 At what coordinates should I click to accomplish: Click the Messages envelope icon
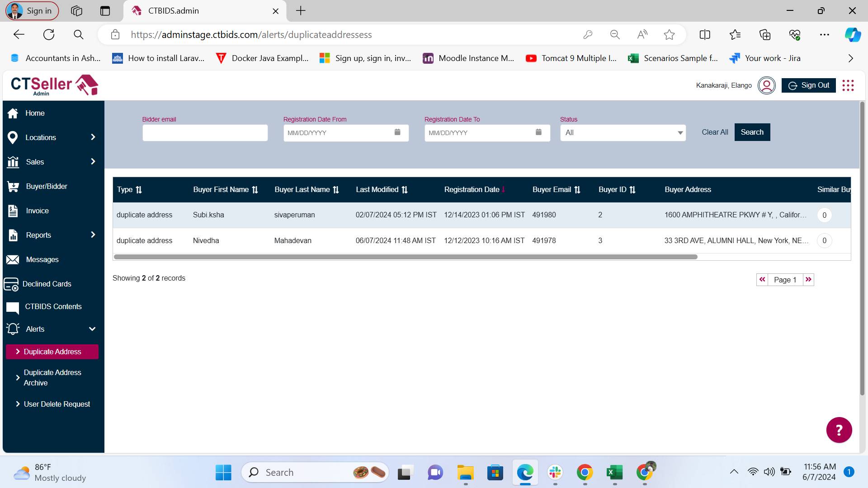pyautogui.click(x=13, y=260)
